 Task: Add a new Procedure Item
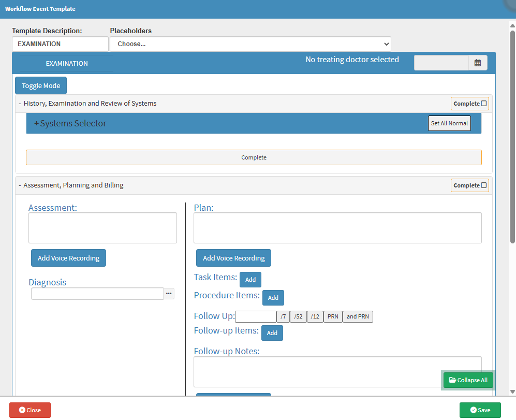click(x=273, y=298)
